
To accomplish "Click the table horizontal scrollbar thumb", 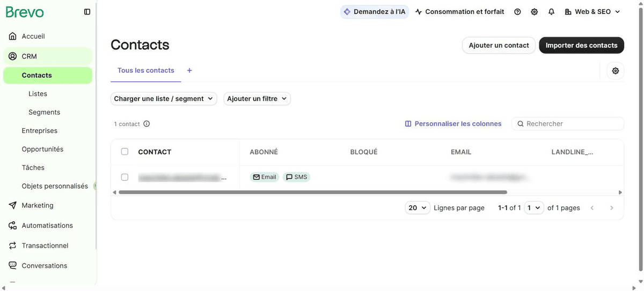I will point(312,192).
